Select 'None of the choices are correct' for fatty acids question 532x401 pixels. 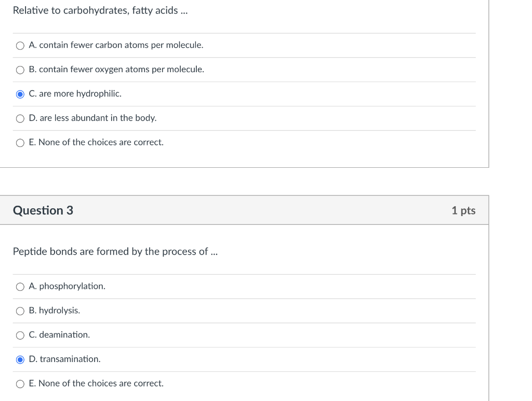coord(20,142)
